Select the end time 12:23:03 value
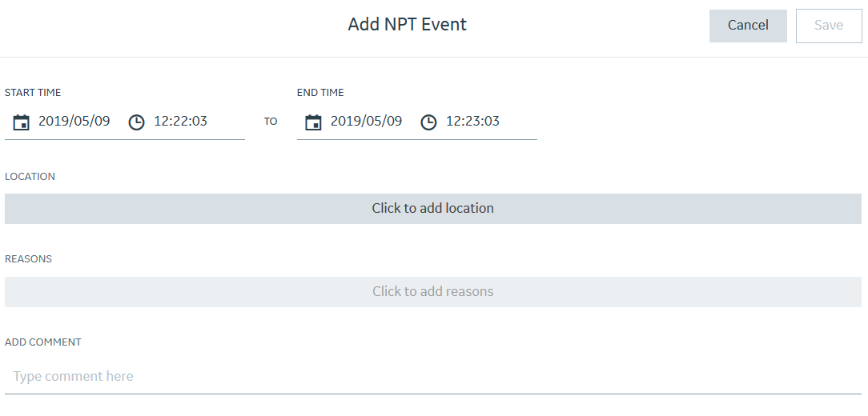Screen dimensions: 868x416 point(472,121)
